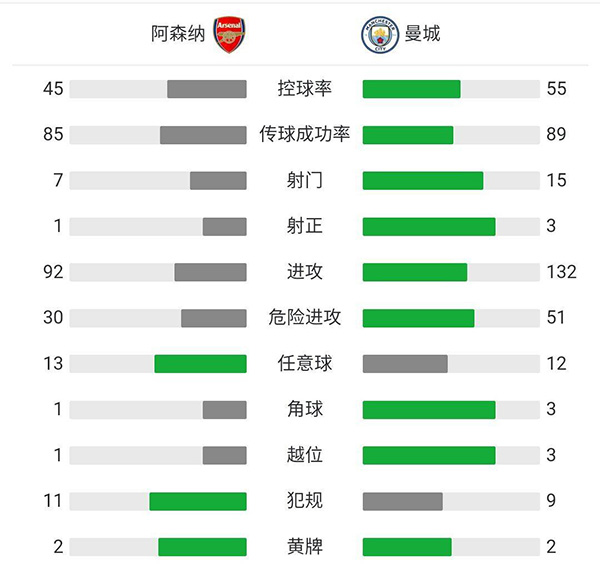This screenshot has width=600, height=564.
Task: Click Manchester City's 132 进攻 value
Action: [561, 272]
